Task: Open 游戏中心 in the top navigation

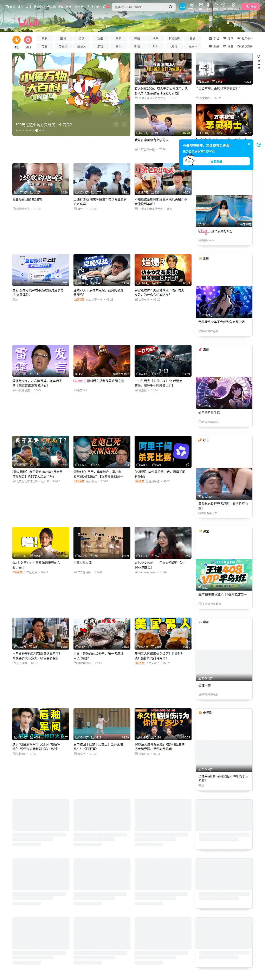Action: point(39,7)
